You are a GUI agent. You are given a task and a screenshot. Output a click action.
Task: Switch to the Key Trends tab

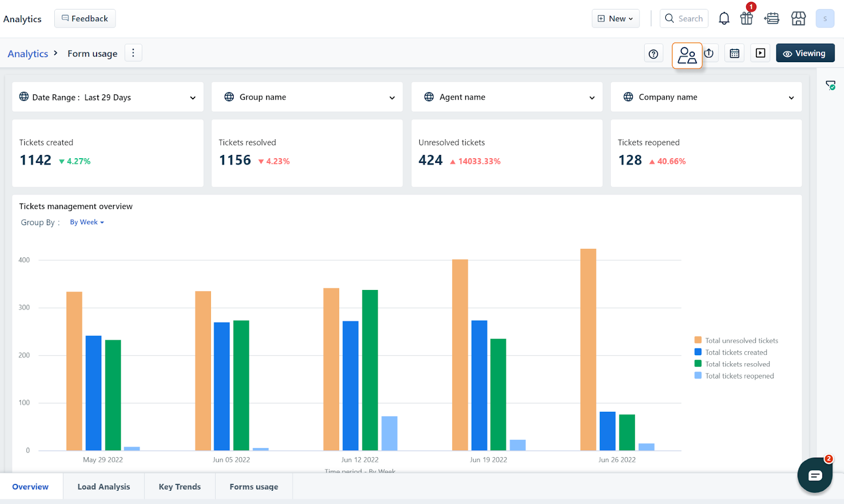point(179,487)
